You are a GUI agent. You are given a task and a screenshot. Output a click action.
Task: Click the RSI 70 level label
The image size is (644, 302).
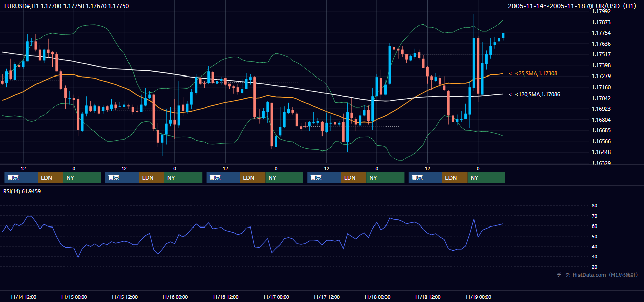[594, 216]
